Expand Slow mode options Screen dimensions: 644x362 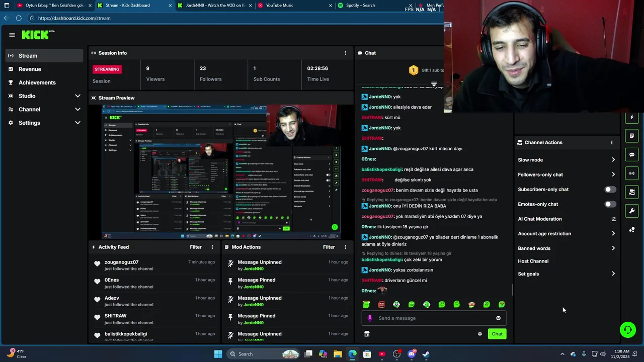click(613, 160)
